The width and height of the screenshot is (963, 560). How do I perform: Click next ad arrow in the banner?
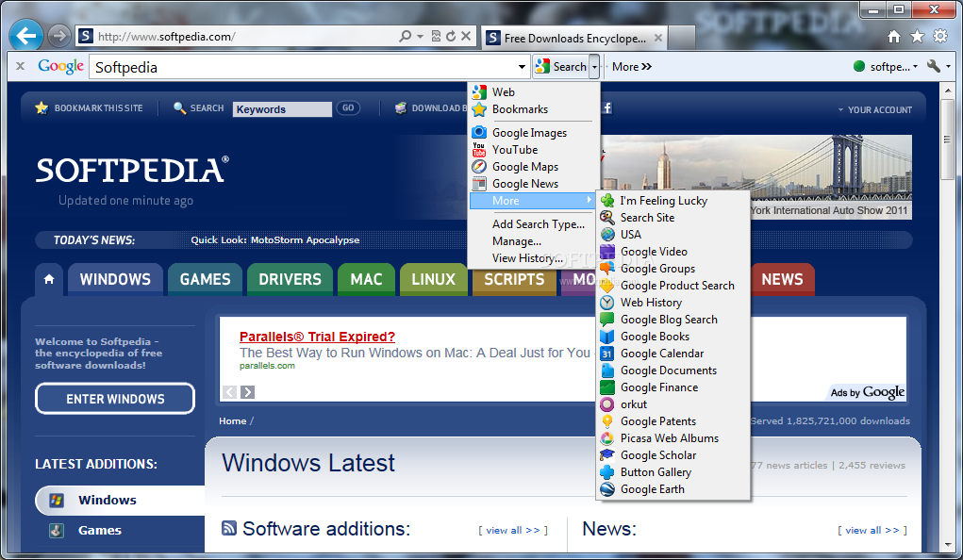247,392
